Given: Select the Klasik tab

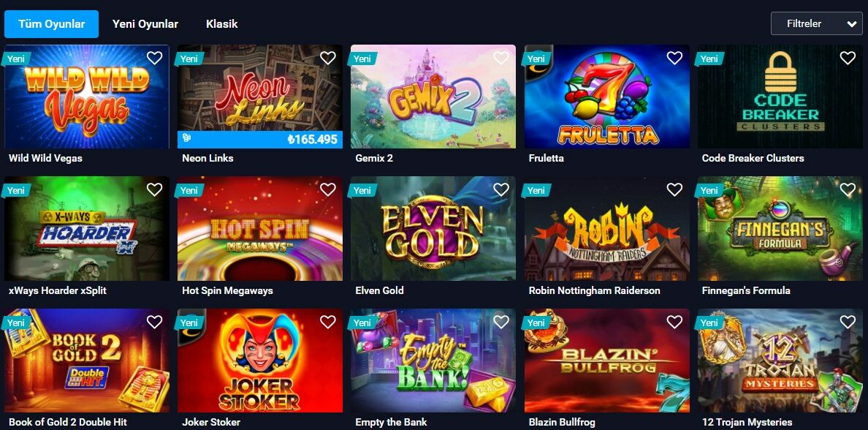Looking at the screenshot, I should click(x=222, y=24).
